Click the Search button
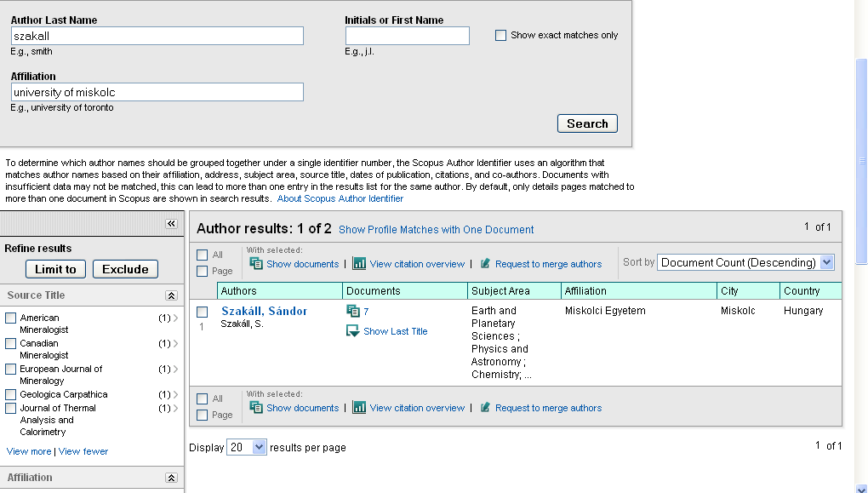Image resolution: width=868 pixels, height=493 pixels. [x=587, y=123]
